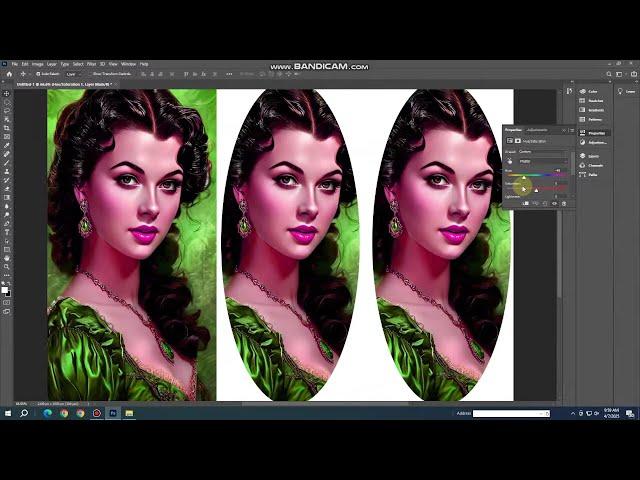Screen dimensions: 640x480
Task: Select the Clone Stamp tool
Action: 7,171
